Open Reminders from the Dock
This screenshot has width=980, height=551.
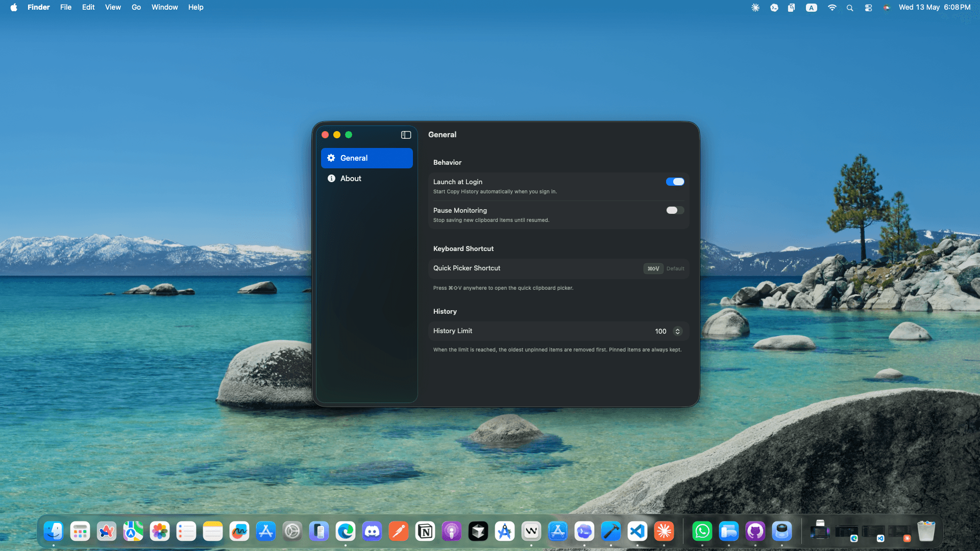tap(186, 532)
